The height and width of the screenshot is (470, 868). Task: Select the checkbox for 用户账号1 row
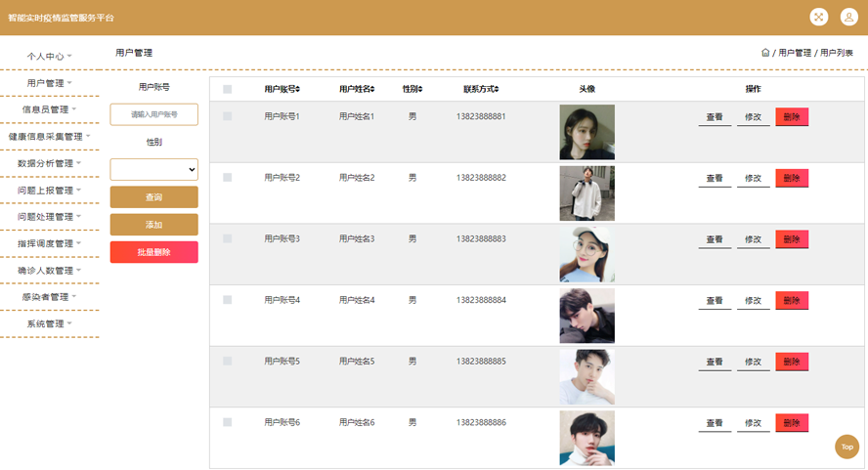[x=228, y=116]
